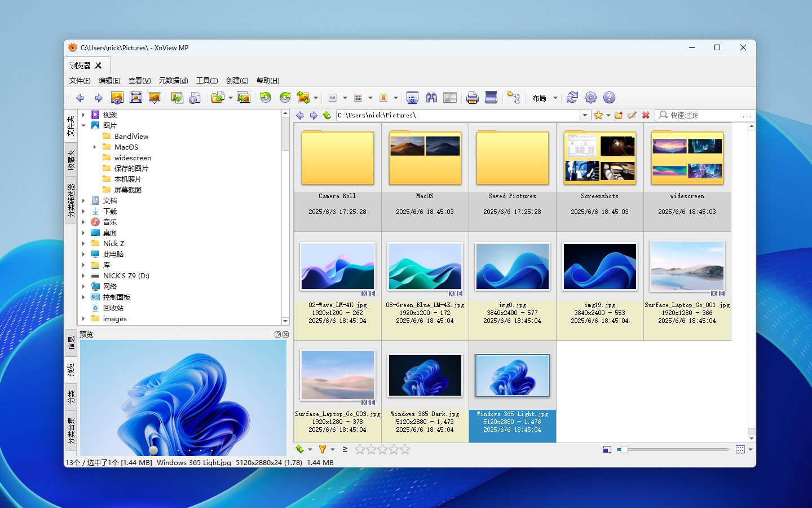
Task: Click the thumbnail size small icon
Action: (x=607, y=449)
